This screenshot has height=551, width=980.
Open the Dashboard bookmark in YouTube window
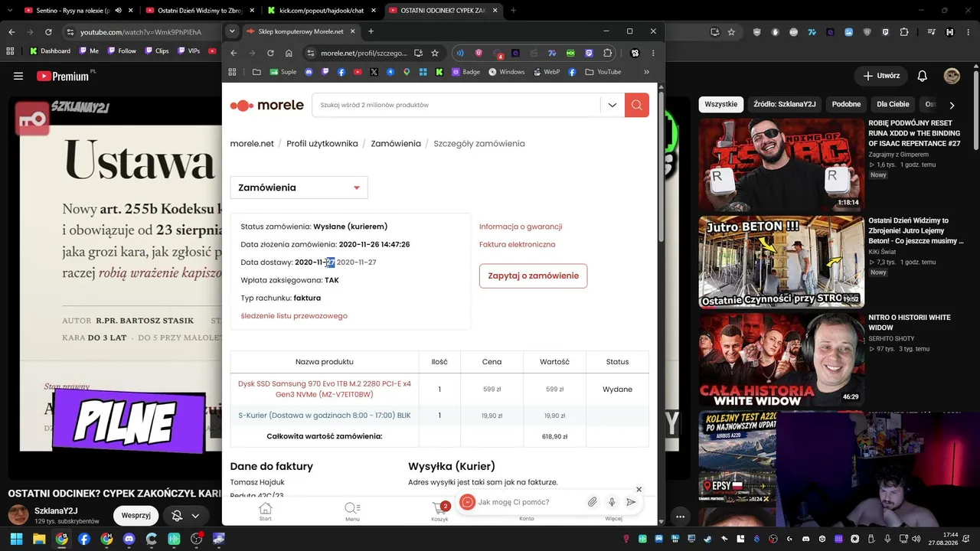51,51
